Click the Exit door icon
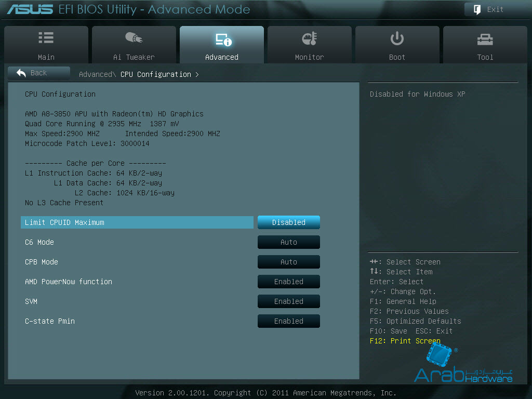 pyautogui.click(x=477, y=9)
